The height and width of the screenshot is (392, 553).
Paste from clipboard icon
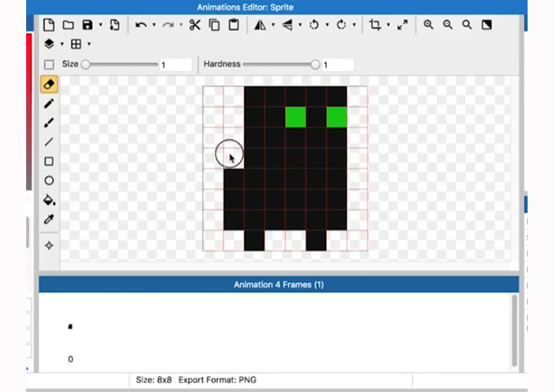pyautogui.click(x=233, y=25)
